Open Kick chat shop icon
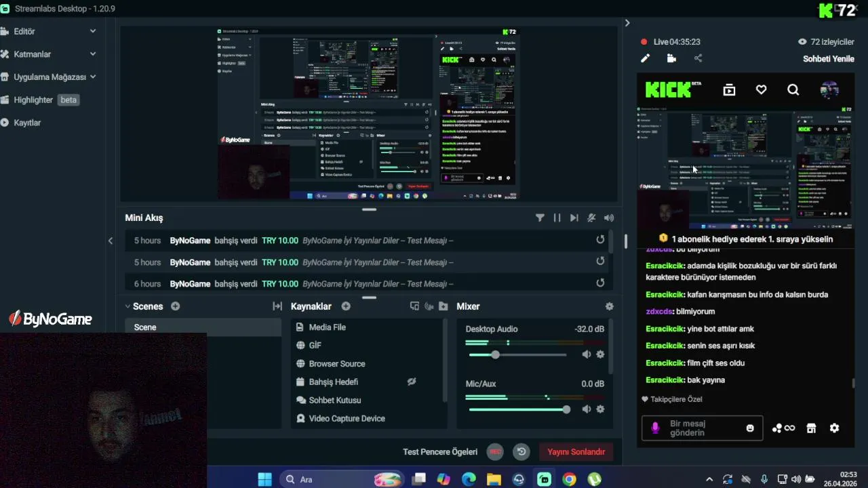Image resolution: width=868 pixels, height=488 pixels. tap(811, 428)
